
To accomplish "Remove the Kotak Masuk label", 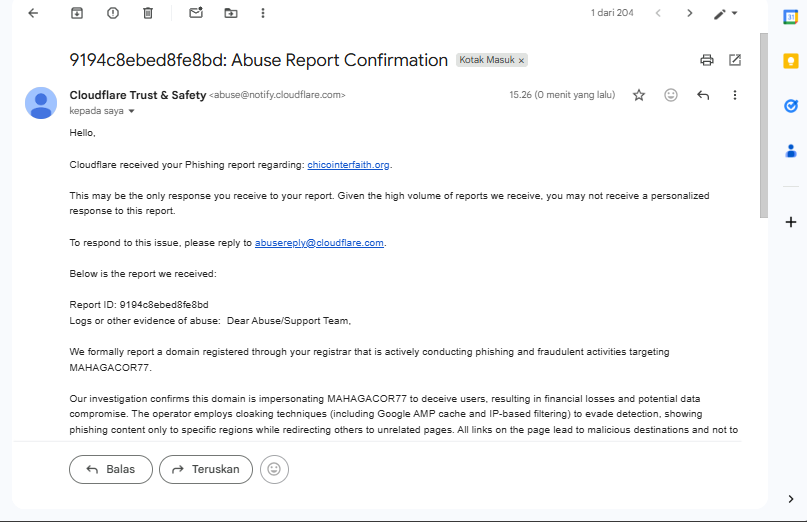I will [521, 60].
